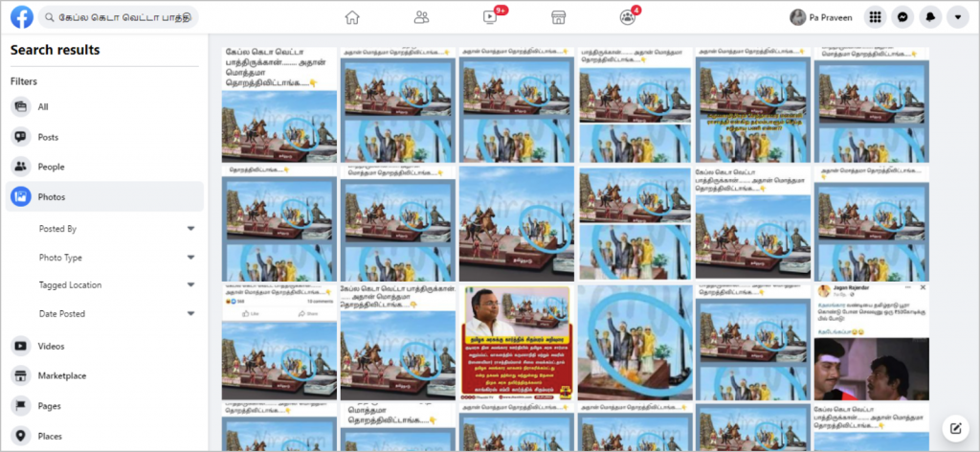980x452 pixels.
Task: Select the Posts filter
Action: point(104,137)
